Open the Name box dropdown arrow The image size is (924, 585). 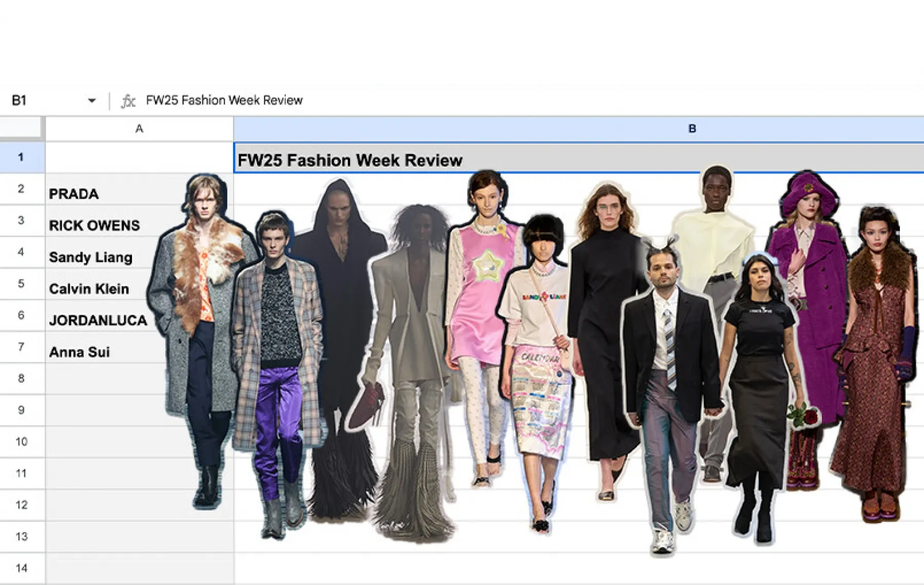[92, 100]
